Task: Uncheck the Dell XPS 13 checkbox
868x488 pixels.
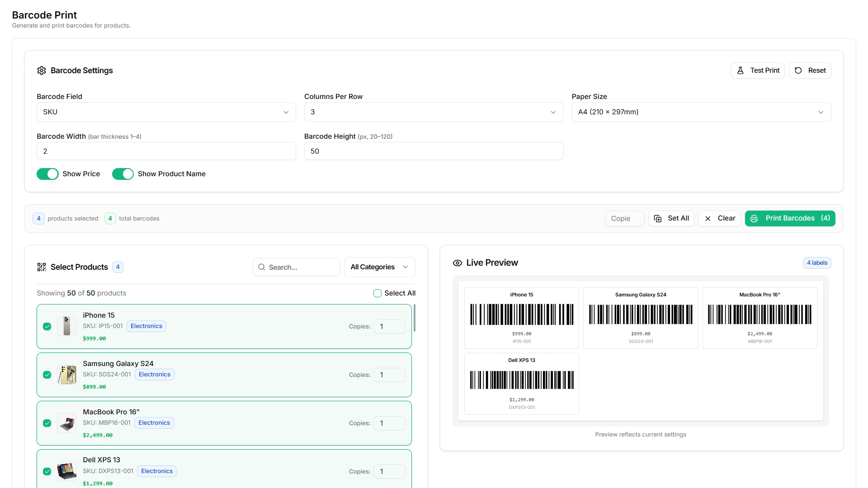Action: point(47,471)
